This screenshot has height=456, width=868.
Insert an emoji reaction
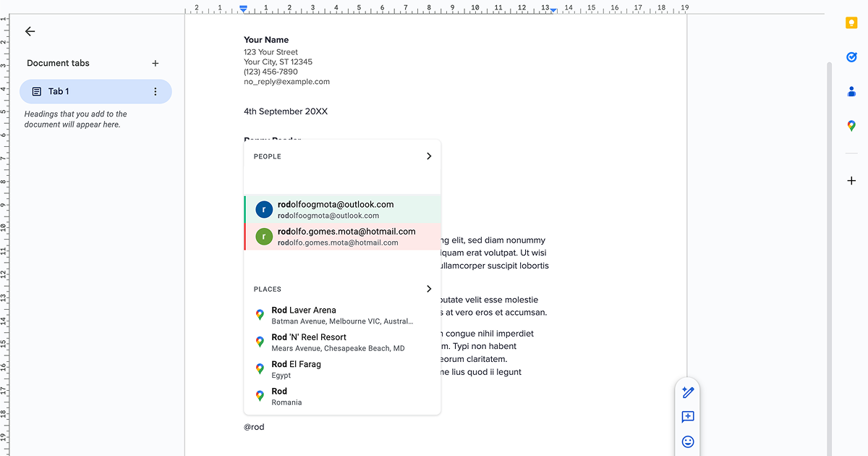(x=687, y=442)
